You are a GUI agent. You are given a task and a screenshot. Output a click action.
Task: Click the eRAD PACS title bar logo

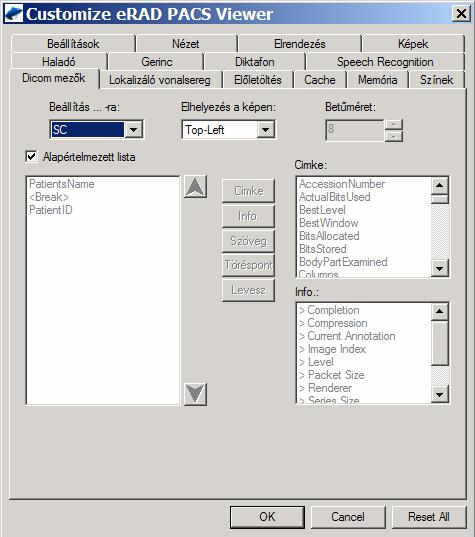13,13
